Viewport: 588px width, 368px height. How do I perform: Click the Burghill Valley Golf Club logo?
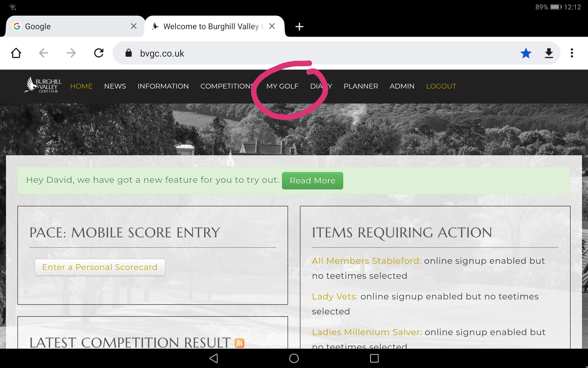point(43,85)
